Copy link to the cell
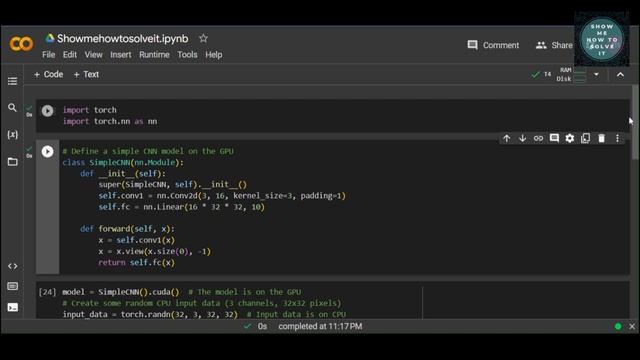Viewport: 640px width, 360px height. click(538, 138)
